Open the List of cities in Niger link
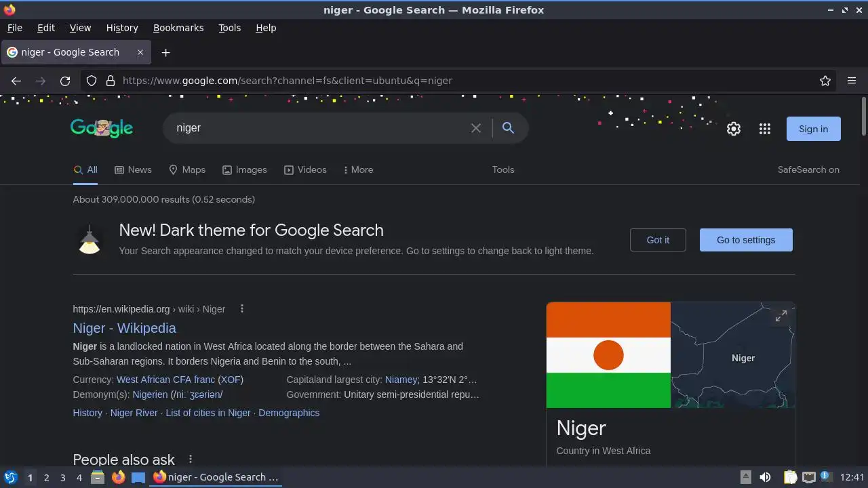 (208, 413)
